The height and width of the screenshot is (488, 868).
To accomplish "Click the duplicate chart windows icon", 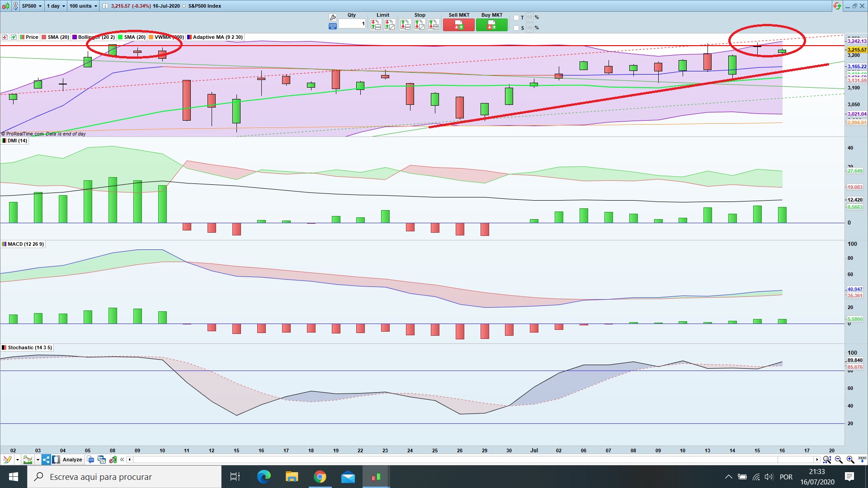I will (102, 460).
